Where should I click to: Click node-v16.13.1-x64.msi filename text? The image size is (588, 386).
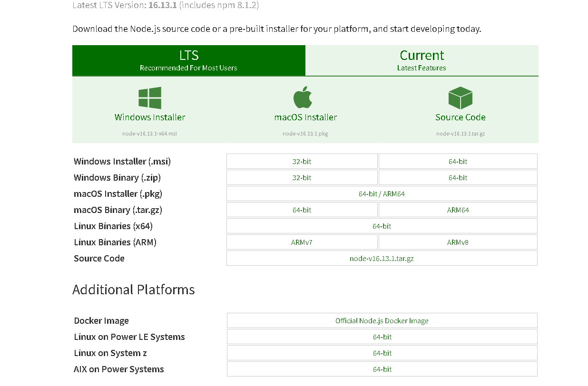149,134
